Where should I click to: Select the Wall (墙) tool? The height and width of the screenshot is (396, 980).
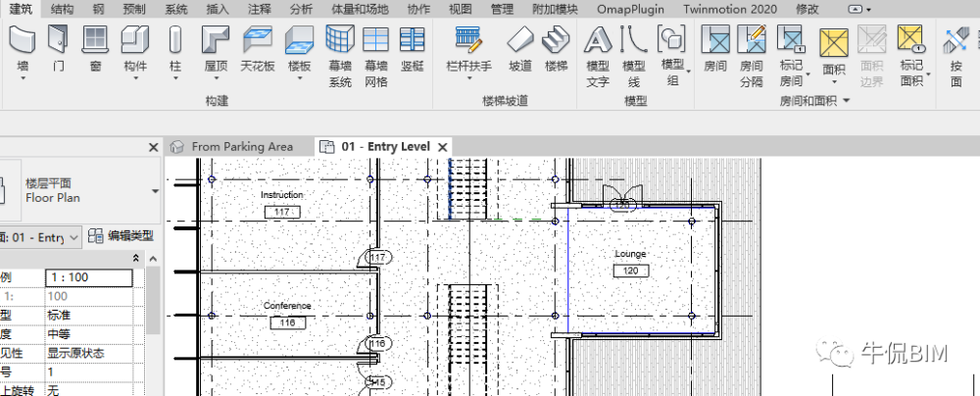23,49
